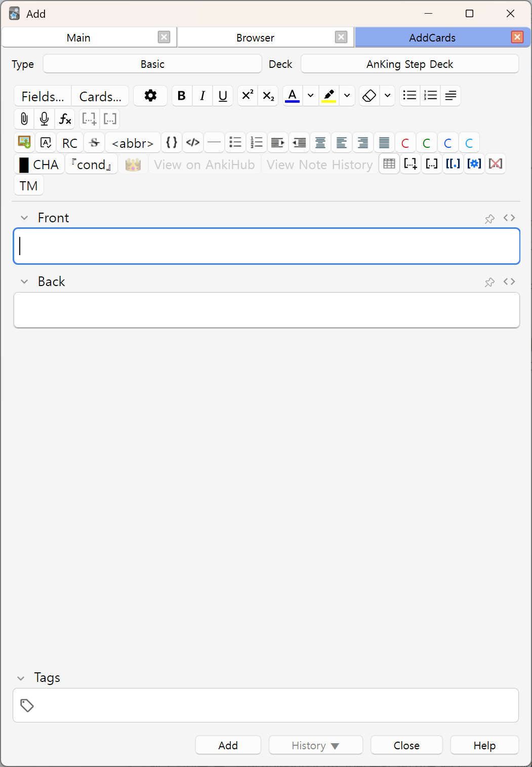The height and width of the screenshot is (767, 532).
Task: Apply the yellow highlight color swatch
Action: tap(329, 96)
